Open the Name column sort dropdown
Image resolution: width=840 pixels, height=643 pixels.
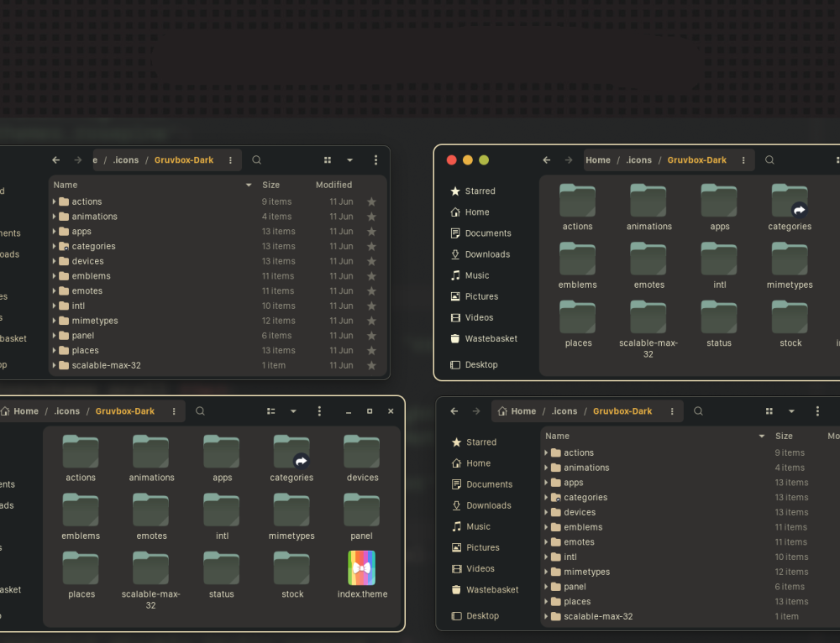pos(248,184)
